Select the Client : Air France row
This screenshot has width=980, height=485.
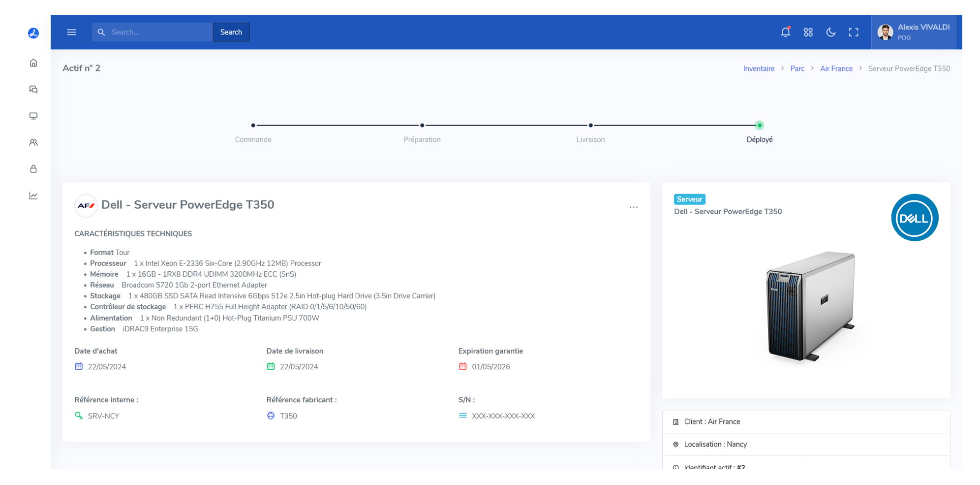[x=806, y=422]
